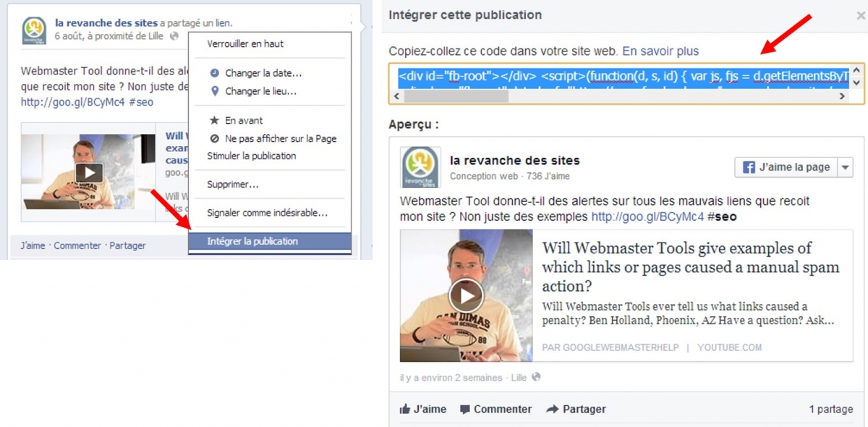Click the code box horizontal scroll-left arrow
The height and width of the screenshot is (427, 868).
coord(397,96)
